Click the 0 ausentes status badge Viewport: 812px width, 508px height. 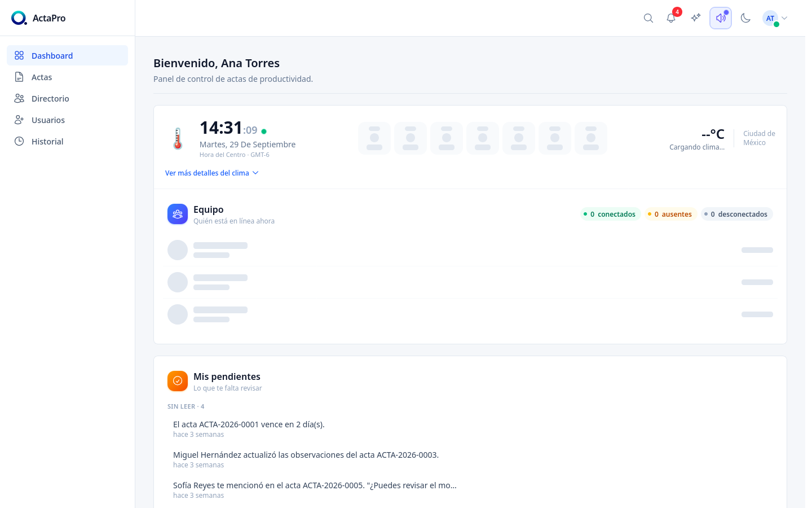tap(671, 214)
